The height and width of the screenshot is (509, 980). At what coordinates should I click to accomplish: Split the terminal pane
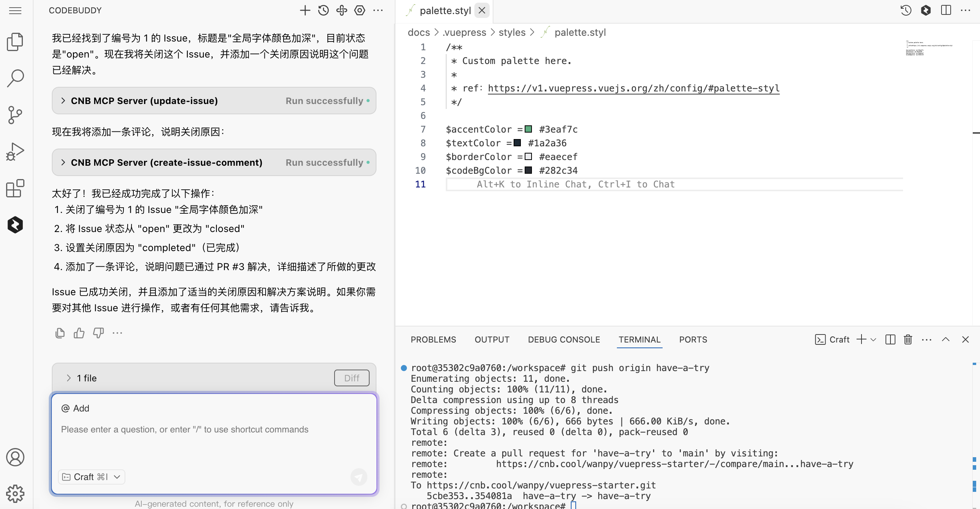(890, 339)
